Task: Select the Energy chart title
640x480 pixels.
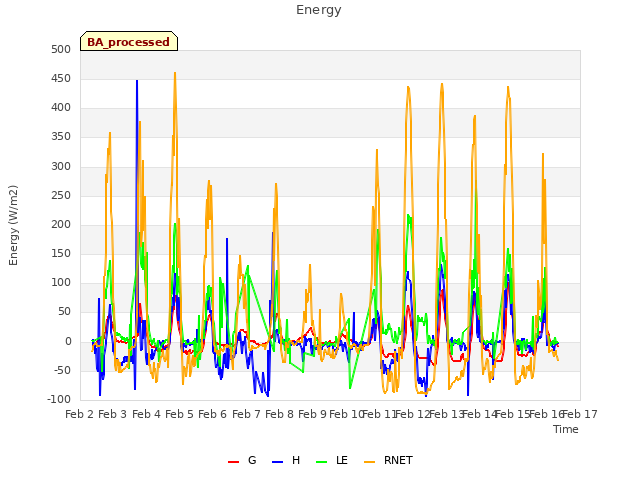Action: click(x=319, y=10)
